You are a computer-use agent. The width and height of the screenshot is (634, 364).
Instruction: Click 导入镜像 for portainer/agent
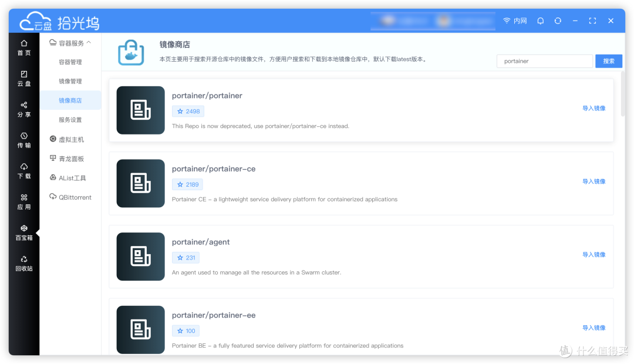(x=593, y=255)
